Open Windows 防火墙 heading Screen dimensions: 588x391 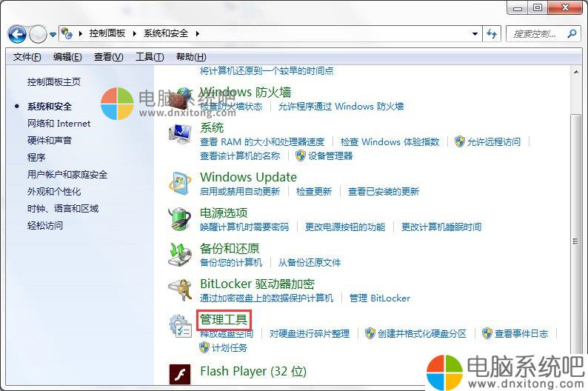coord(246,92)
